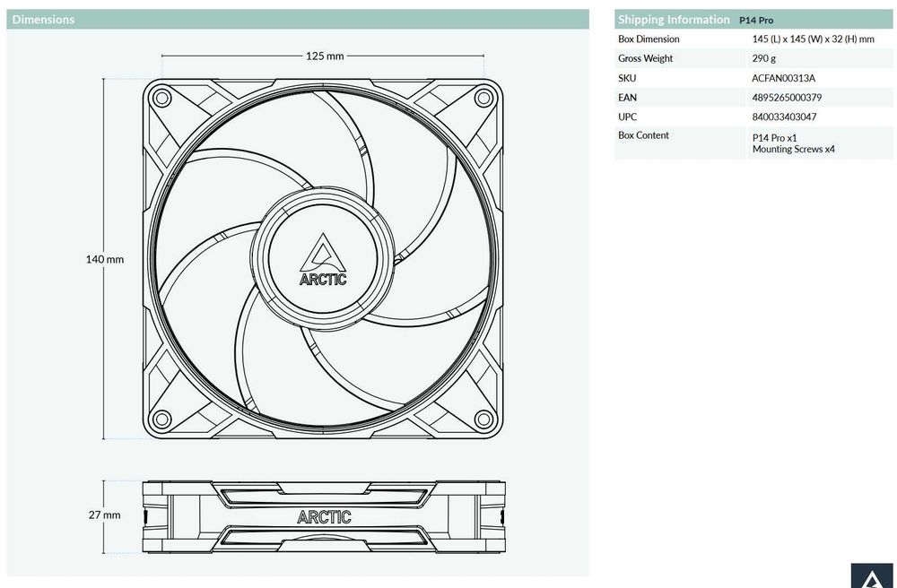The width and height of the screenshot is (897, 588).
Task: Click the 27 mm thickness dimension label
Action: (x=105, y=514)
